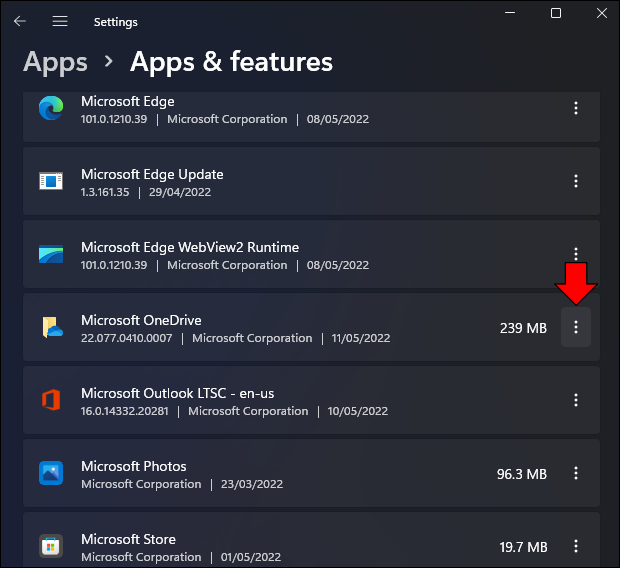
Task: Click the Microsoft OneDrive cloud icon
Action: click(52, 327)
